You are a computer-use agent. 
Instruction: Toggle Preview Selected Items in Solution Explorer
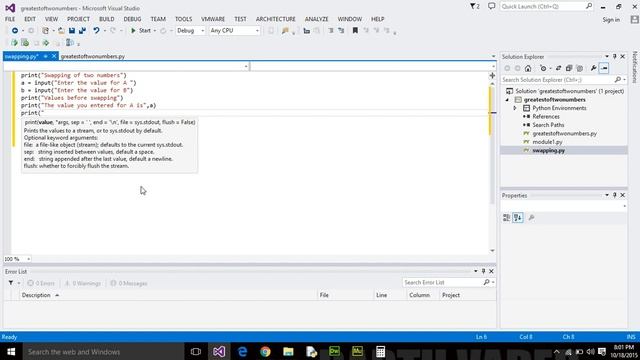(x=604, y=68)
